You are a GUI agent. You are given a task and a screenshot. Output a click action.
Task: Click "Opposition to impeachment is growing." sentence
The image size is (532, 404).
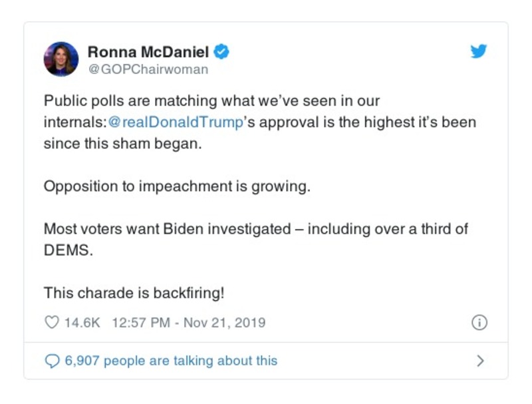(177, 186)
